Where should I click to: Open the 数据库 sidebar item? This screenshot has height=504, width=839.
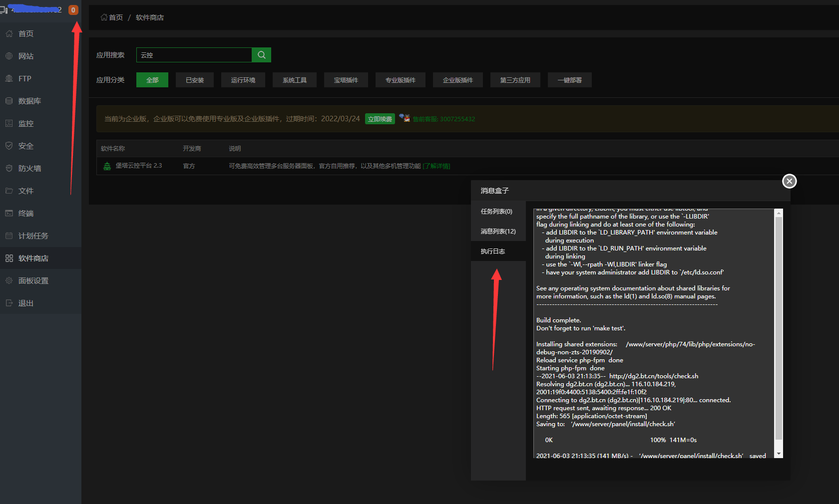tap(40, 101)
